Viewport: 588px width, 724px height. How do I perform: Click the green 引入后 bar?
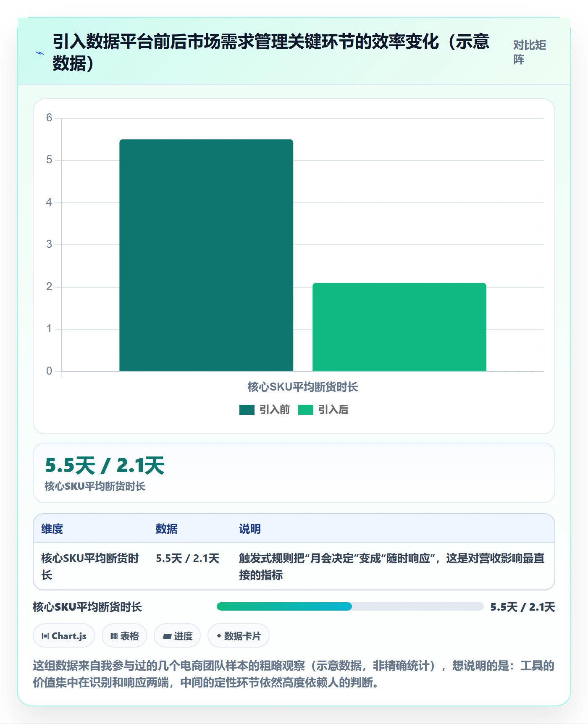pos(399,327)
